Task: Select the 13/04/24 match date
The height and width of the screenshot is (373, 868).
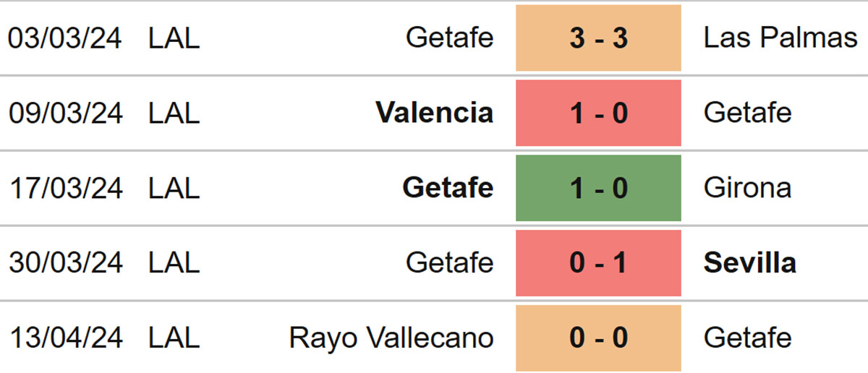Action: (x=66, y=338)
